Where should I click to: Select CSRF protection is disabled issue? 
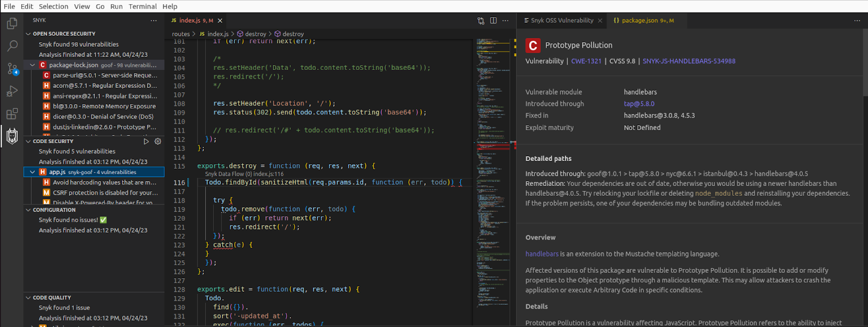click(x=105, y=193)
